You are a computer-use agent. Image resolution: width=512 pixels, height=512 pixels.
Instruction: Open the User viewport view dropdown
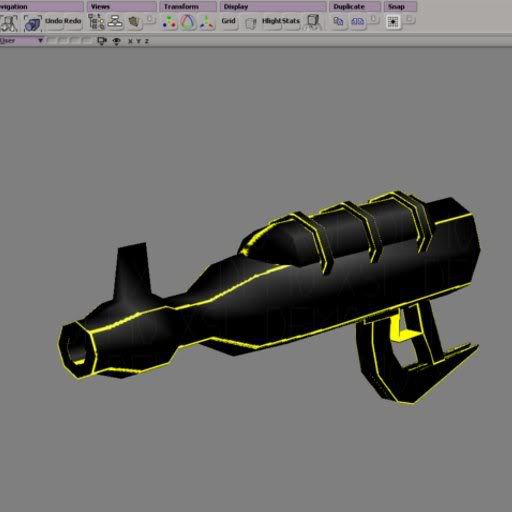click(22, 41)
